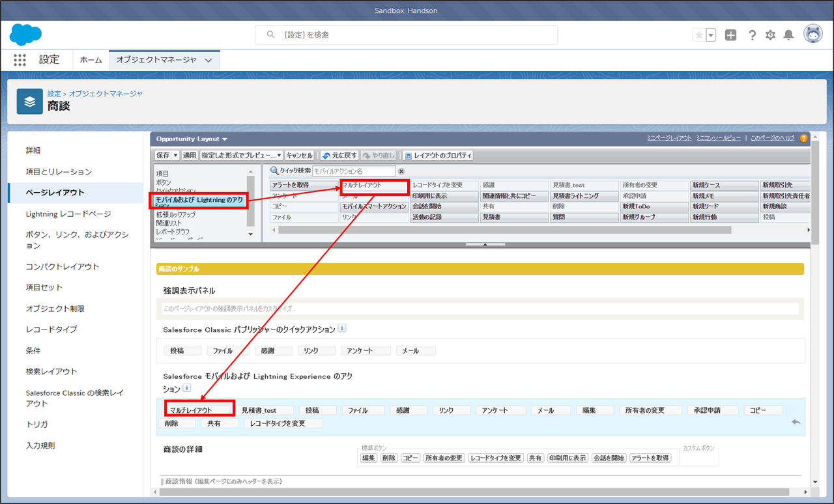The height and width of the screenshot is (504, 834).
Task: Click the revert arrow icon in Lightning actions section
Action: [796, 422]
